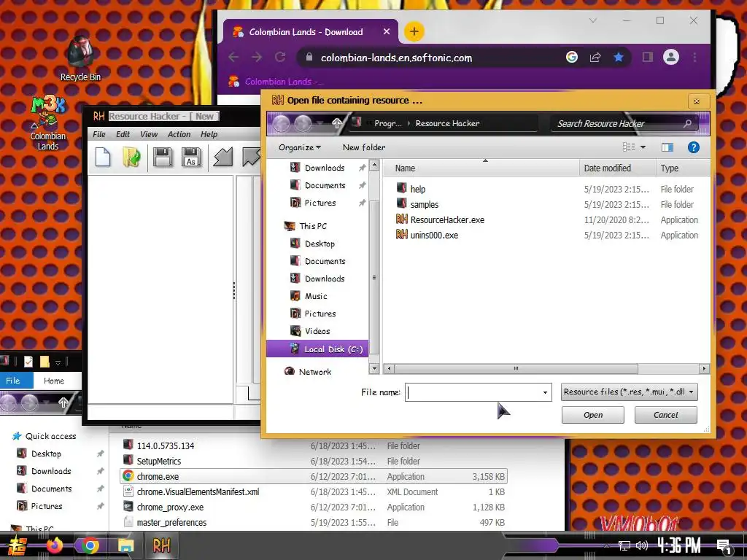
Task: Open File Explorer from taskbar
Action: [x=125, y=545]
